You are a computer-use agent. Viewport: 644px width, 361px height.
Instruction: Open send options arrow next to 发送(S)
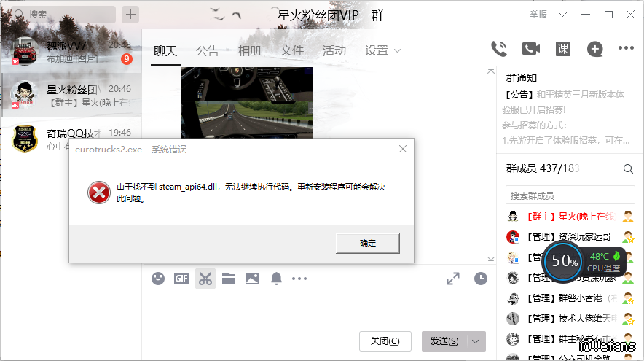tap(475, 341)
